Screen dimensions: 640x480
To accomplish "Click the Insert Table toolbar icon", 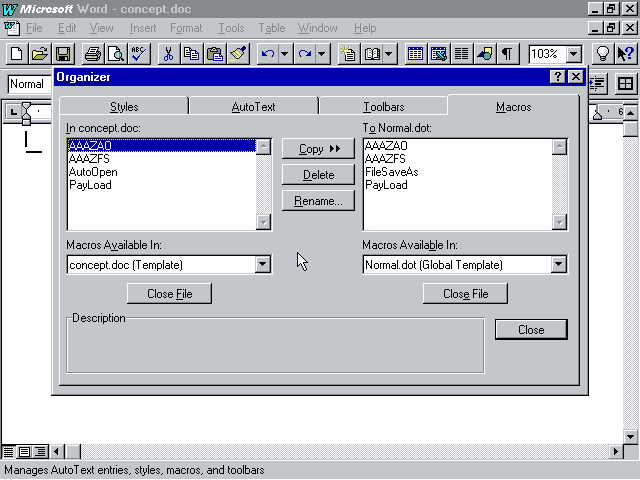I will [x=415, y=53].
